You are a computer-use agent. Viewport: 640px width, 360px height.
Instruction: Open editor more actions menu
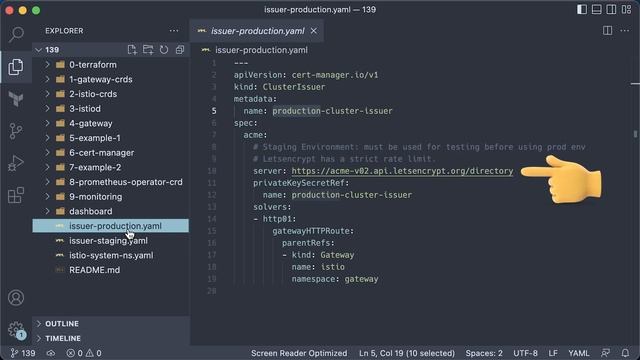(x=624, y=31)
